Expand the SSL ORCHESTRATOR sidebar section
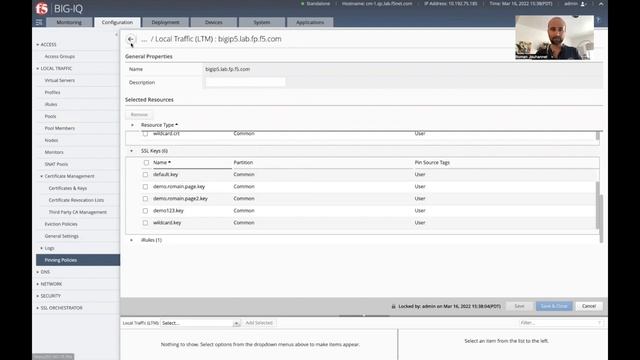Image resolution: width=640 pixels, height=360 pixels. tap(38, 308)
